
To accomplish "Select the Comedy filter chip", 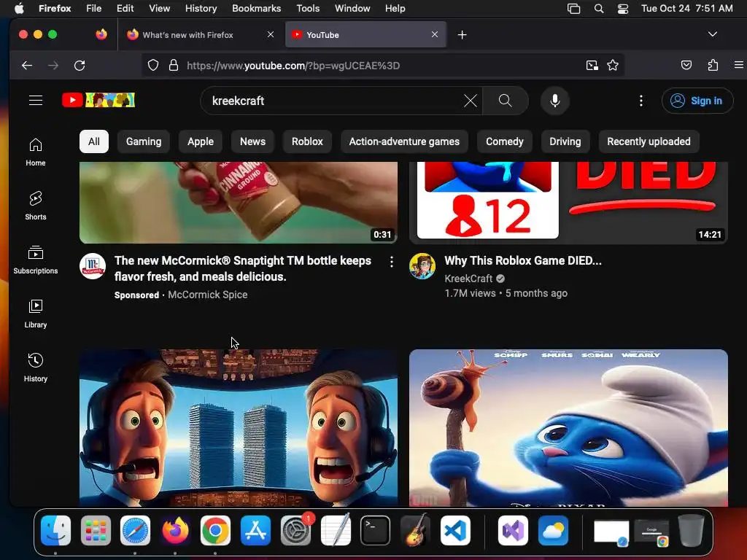I will point(505,141).
